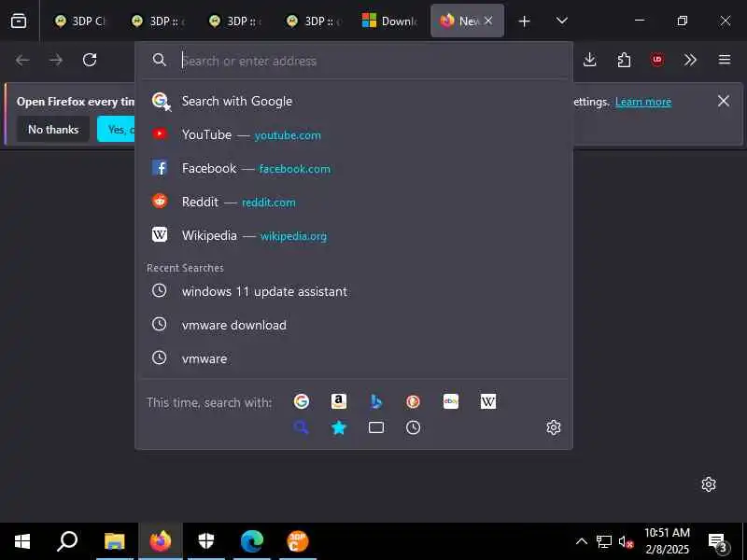Open the uBlock Origin extension icon
This screenshot has width=747, height=560.
coord(657,60)
